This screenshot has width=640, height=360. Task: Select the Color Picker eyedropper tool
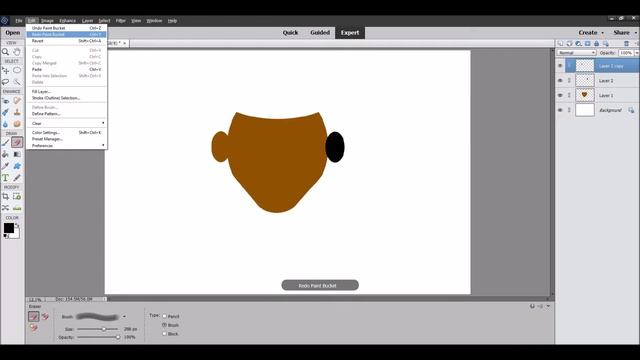click(x=5, y=166)
